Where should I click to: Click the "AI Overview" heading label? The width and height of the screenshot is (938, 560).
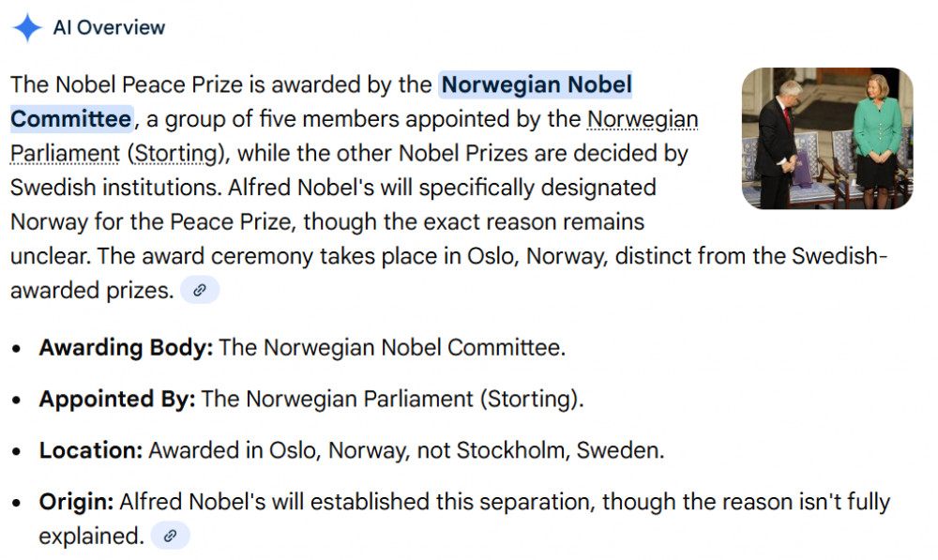pyautogui.click(x=109, y=27)
